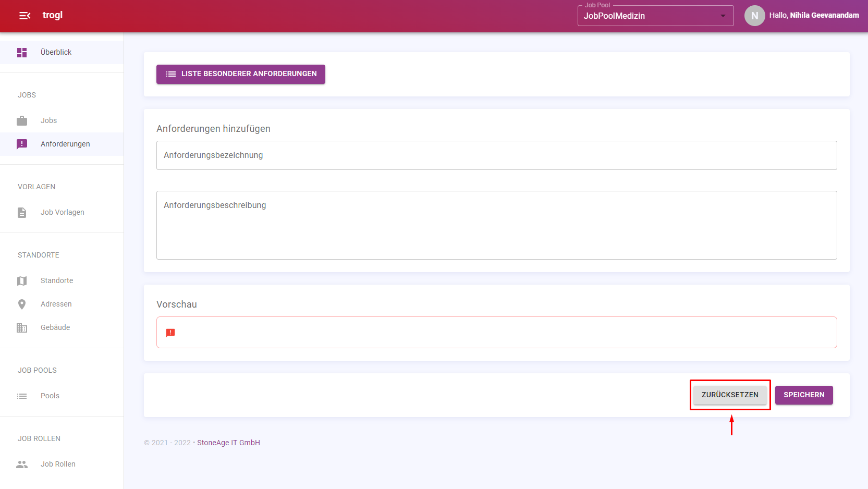The width and height of the screenshot is (868, 489).
Task: Select Anforderungen in the sidebar
Action: (x=62, y=144)
